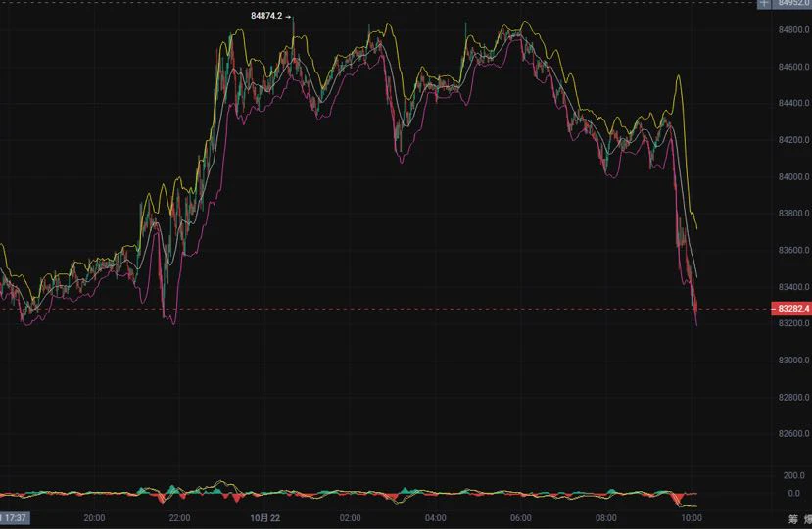Click the 0.0 indicator axis label
This screenshot has height=529, width=812.
point(793,493)
